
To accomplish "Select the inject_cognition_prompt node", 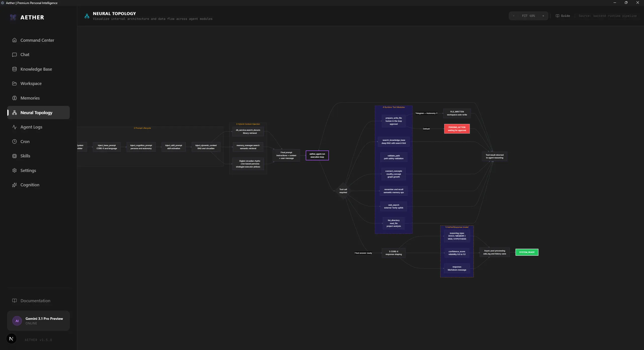I will (x=141, y=147).
